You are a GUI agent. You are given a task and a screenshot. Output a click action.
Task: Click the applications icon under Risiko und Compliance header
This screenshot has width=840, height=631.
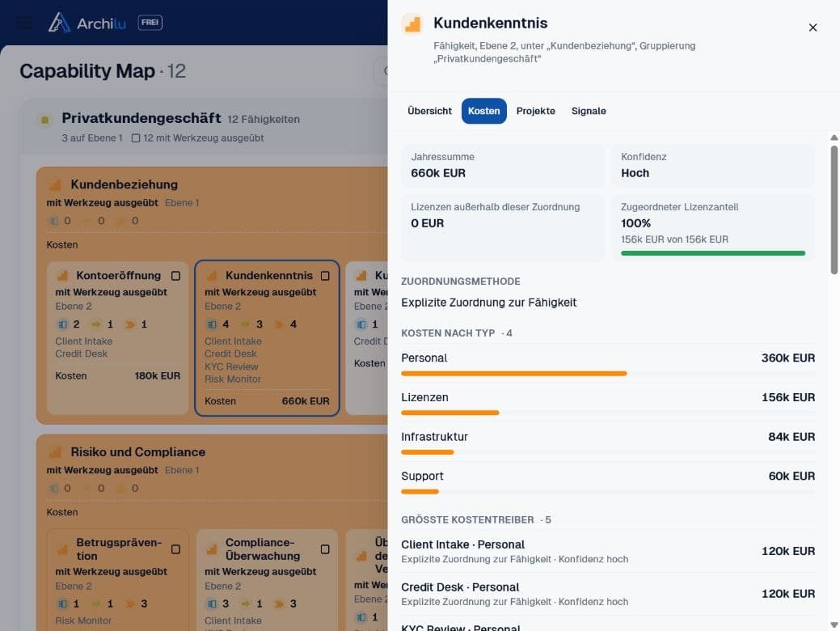(53, 489)
